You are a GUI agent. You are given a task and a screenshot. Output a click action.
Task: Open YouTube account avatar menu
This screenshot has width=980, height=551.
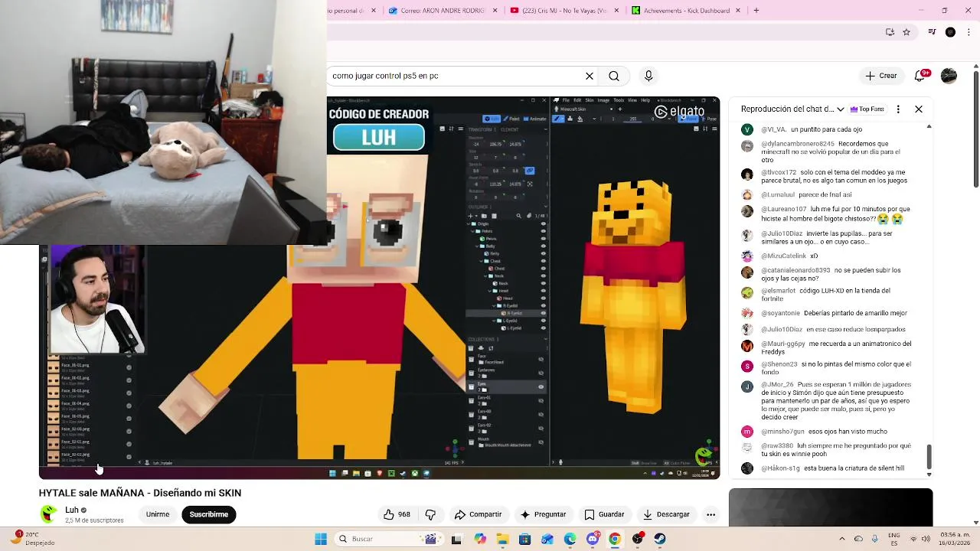click(949, 76)
